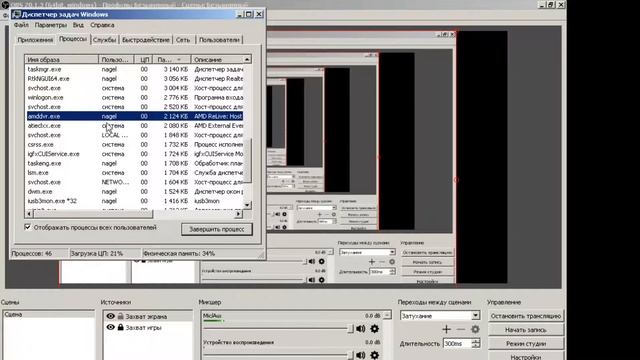640x360 pixels.
Task: Click Task Manager title bar icon
Action: (x=16, y=14)
